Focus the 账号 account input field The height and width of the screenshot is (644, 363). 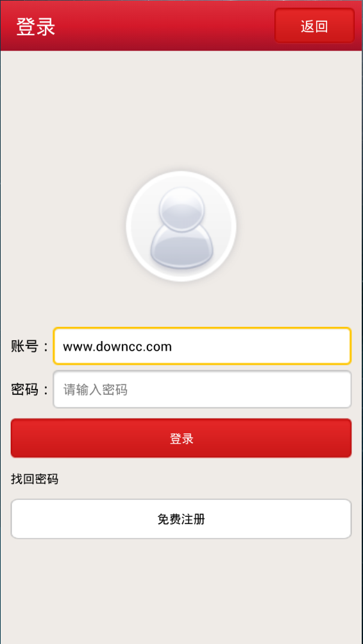pos(202,346)
